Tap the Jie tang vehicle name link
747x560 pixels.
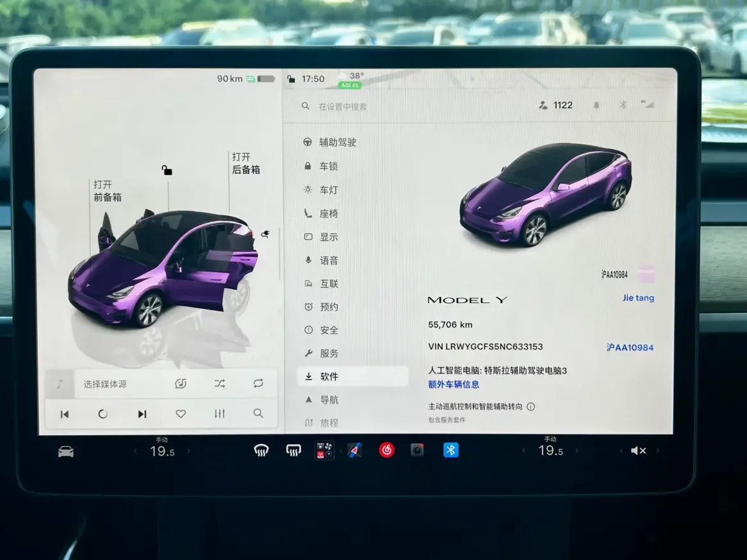pyautogui.click(x=638, y=298)
